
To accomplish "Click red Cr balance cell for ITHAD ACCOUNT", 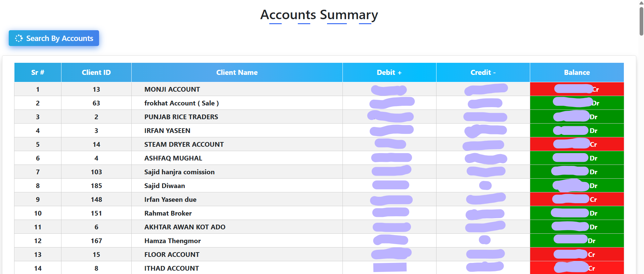I will click(577, 268).
